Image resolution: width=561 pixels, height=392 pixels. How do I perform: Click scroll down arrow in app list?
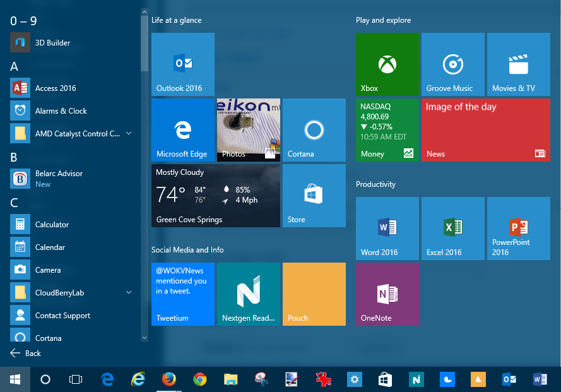click(144, 338)
